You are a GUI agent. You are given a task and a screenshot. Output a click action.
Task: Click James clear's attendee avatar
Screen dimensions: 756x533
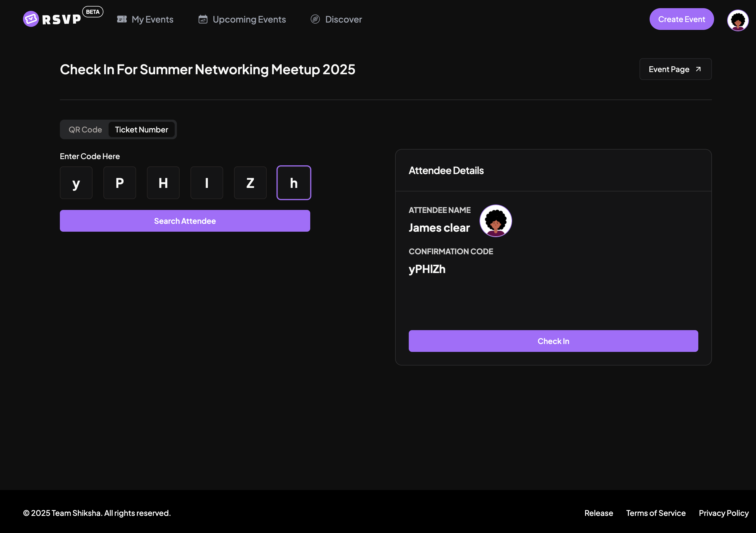click(495, 221)
